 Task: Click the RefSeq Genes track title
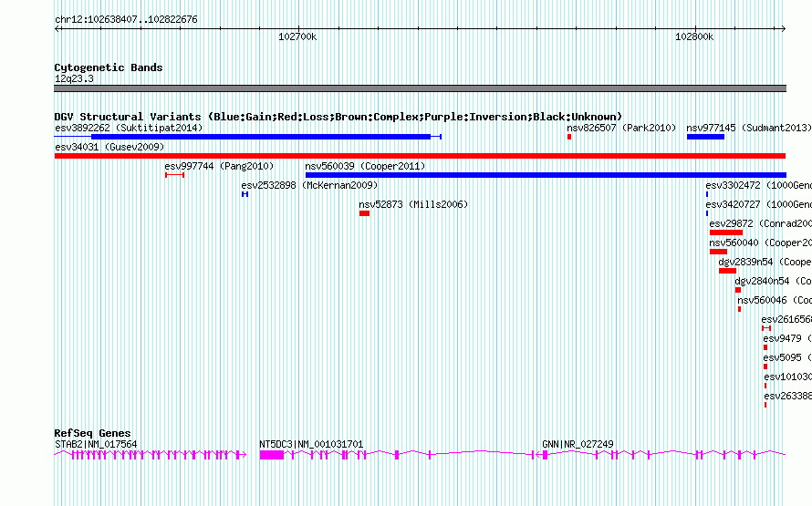click(x=92, y=433)
